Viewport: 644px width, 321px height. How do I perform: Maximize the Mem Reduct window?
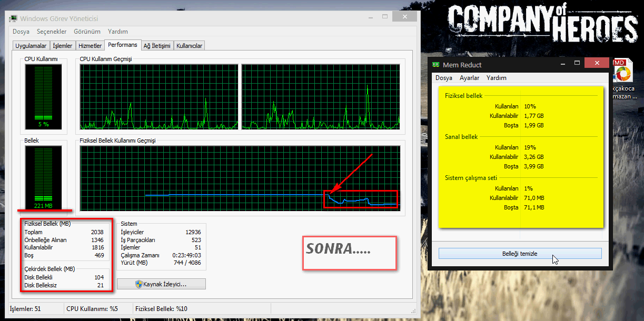click(x=577, y=63)
